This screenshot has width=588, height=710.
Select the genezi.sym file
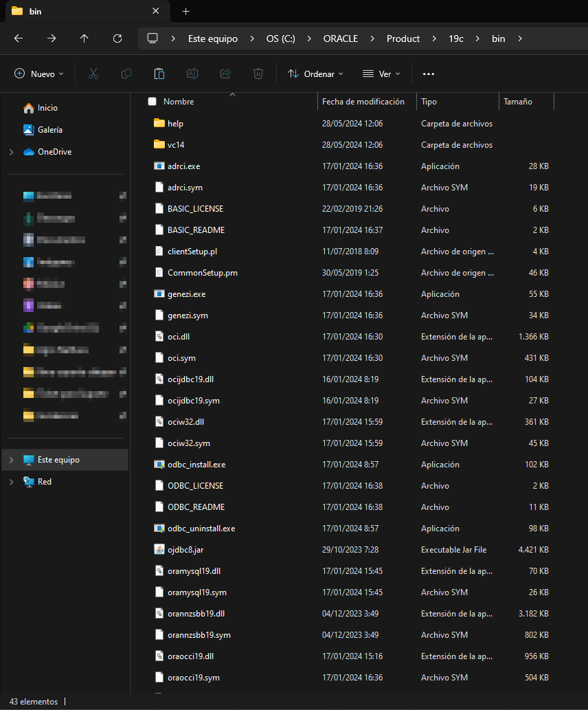tap(188, 315)
